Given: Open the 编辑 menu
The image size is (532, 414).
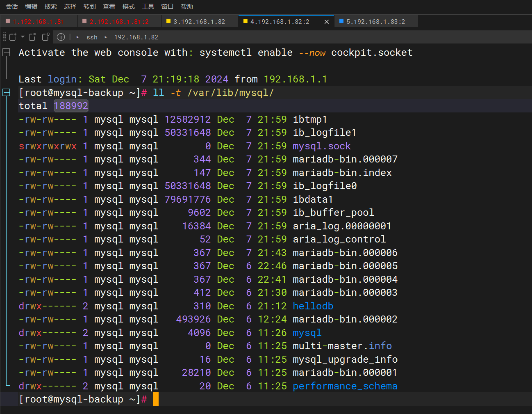Looking at the screenshot, I should (x=31, y=6).
